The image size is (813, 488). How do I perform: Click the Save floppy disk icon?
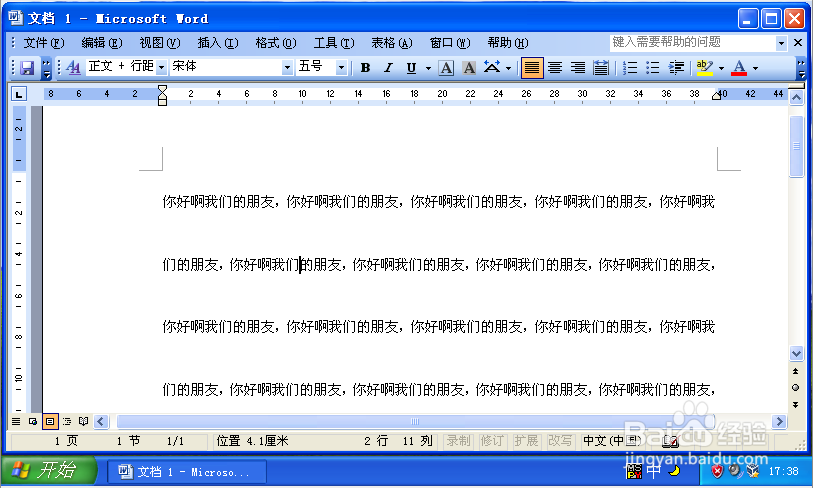coord(27,67)
